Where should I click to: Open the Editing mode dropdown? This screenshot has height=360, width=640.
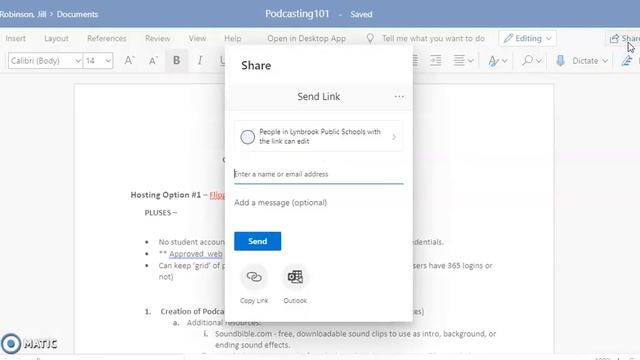pos(527,38)
